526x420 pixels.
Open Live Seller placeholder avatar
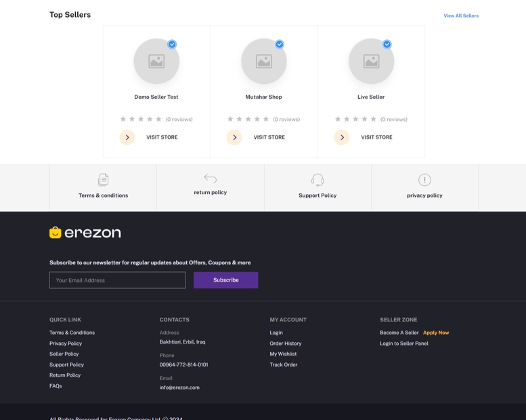click(x=372, y=61)
